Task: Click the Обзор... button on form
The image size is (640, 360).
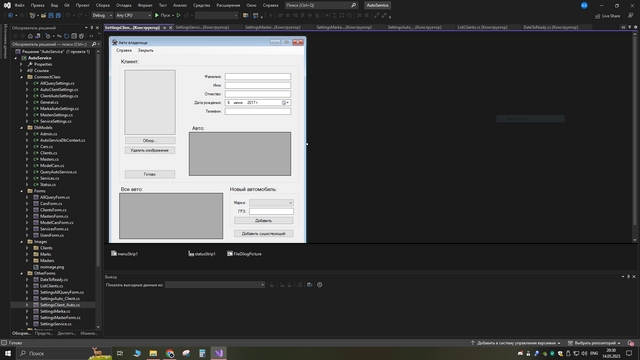Action: coord(150,140)
